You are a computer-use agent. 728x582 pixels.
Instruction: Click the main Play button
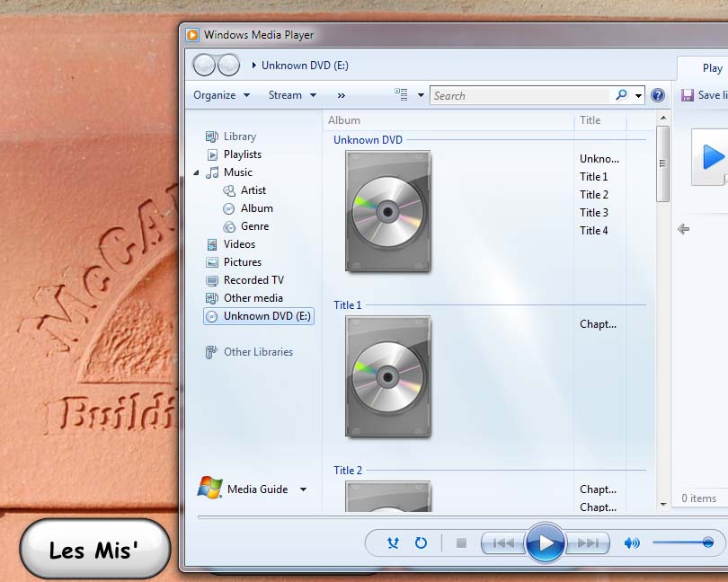click(545, 542)
